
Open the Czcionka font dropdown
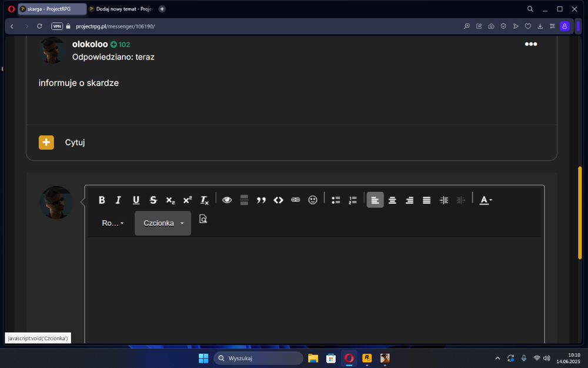(163, 223)
